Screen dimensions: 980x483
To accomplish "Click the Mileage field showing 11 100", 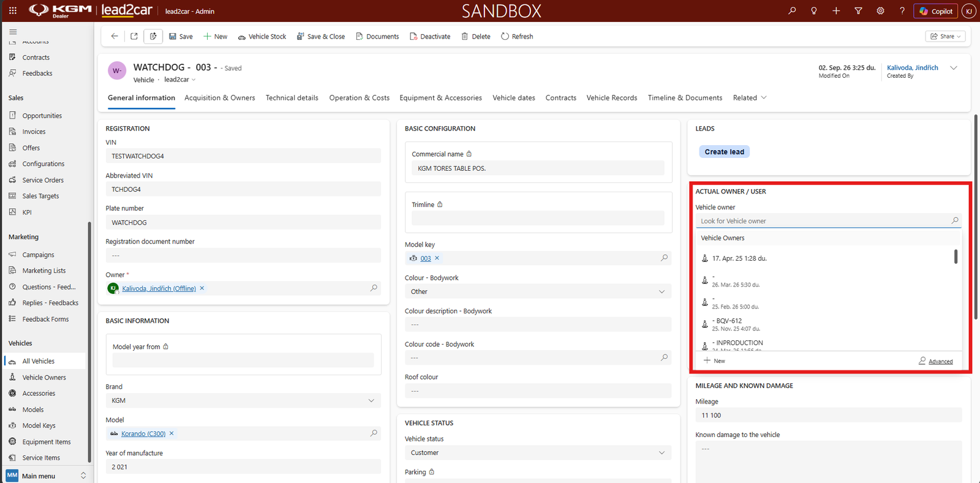I will click(x=829, y=415).
